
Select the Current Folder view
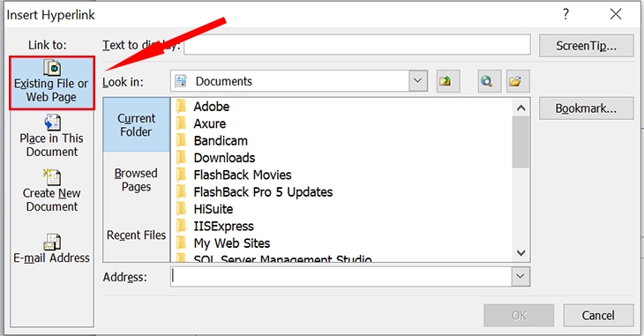tap(137, 125)
